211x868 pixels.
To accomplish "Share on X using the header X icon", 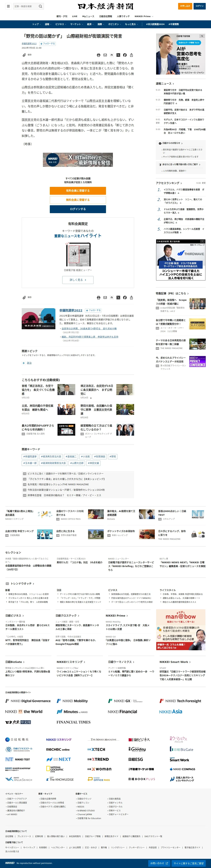I will pyautogui.click(x=118, y=55).
